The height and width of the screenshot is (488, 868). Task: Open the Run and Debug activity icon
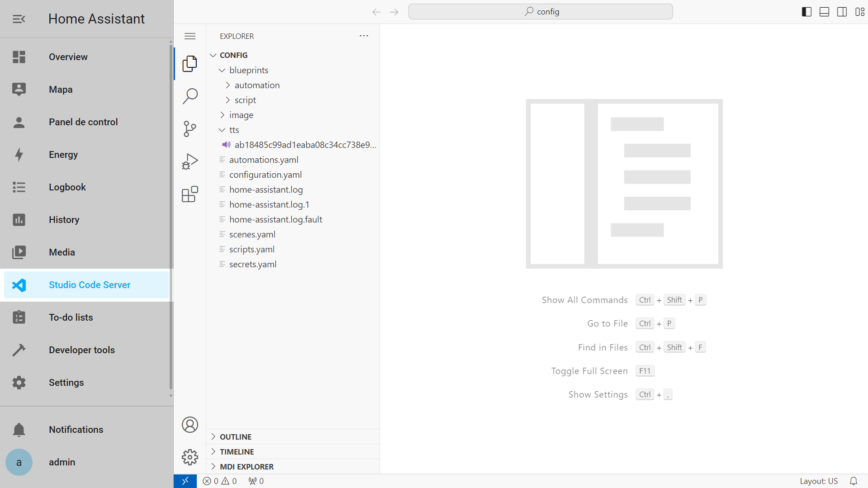pos(190,161)
